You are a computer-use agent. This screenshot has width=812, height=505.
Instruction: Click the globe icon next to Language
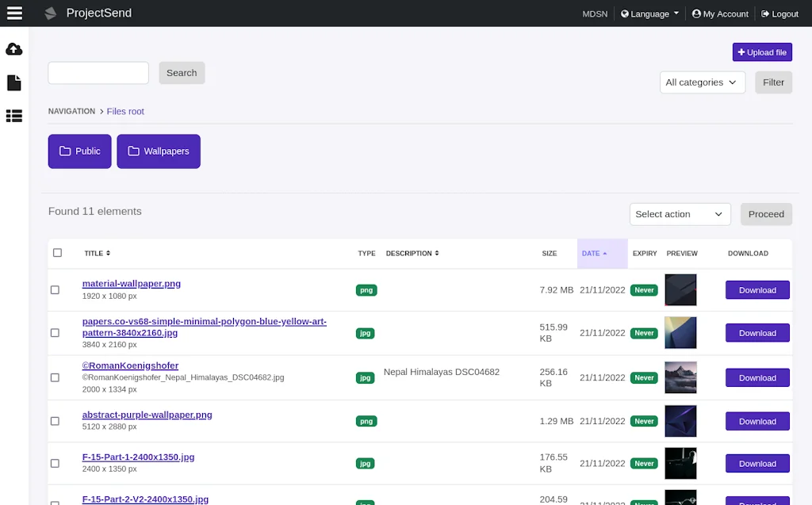coord(623,13)
